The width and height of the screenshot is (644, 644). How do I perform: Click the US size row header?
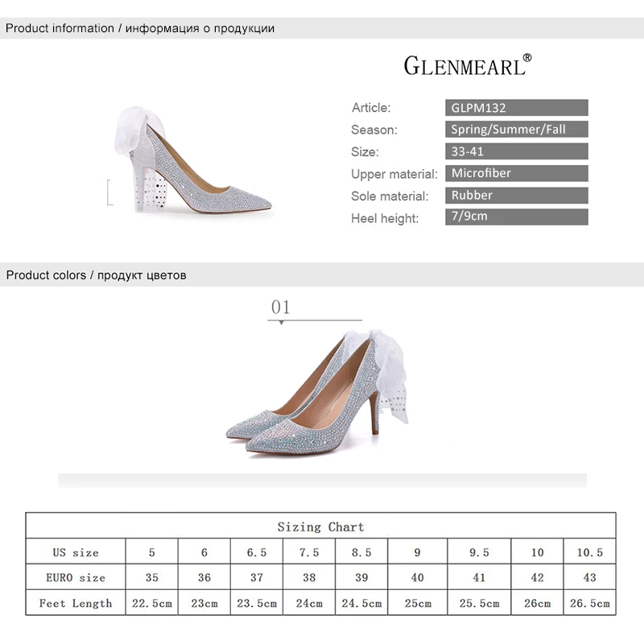[76, 552]
